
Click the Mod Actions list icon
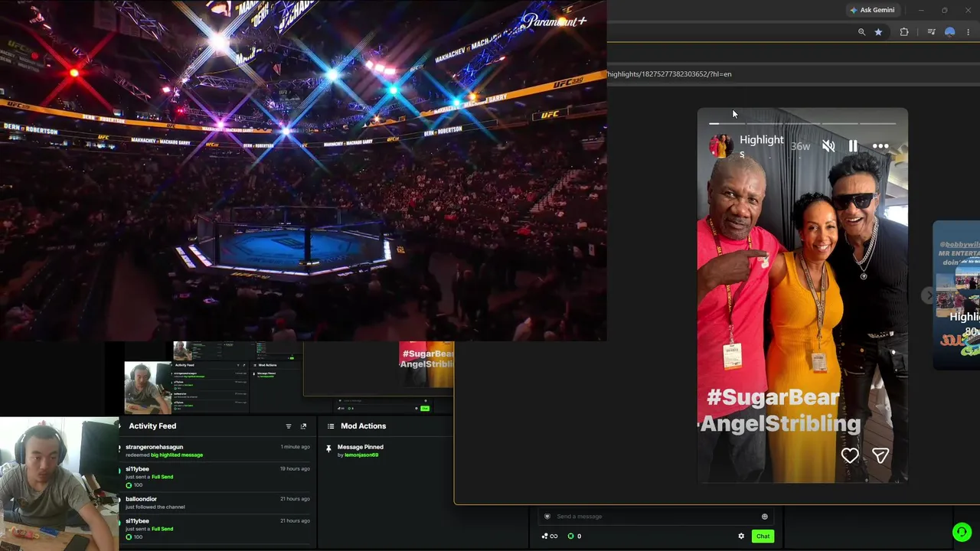pos(331,426)
